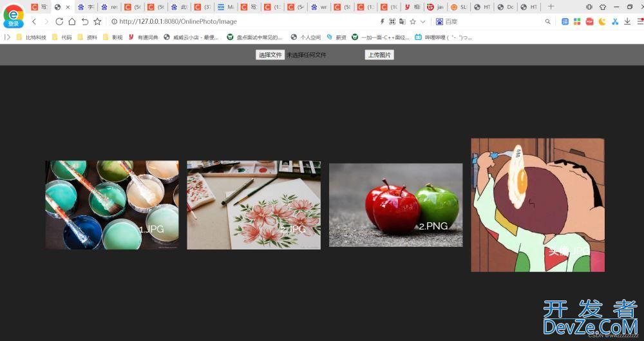Click the red PDF extension icon
Viewport: 644px width, 341px height.
click(x=590, y=21)
